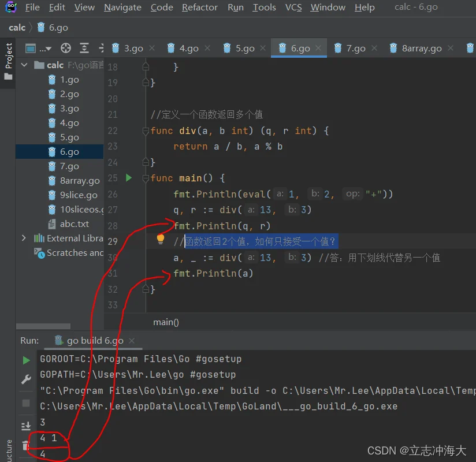Image resolution: width=476 pixels, height=462 pixels.
Task: Open the Tools menu
Action: click(x=264, y=8)
